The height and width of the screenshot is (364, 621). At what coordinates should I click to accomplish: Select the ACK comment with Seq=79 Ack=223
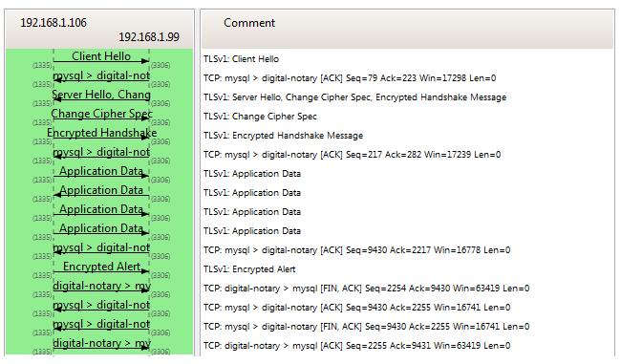(x=350, y=78)
